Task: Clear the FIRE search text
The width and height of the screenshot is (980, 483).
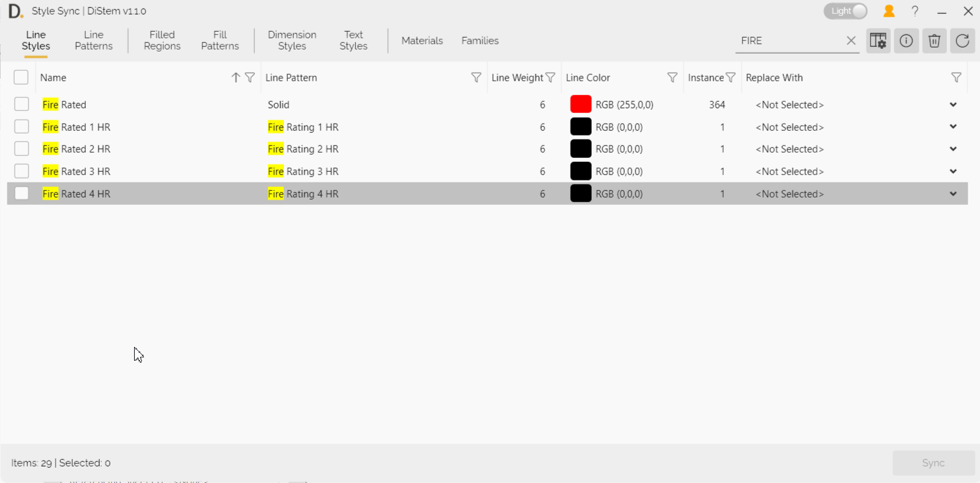Action: (x=851, y=41)
